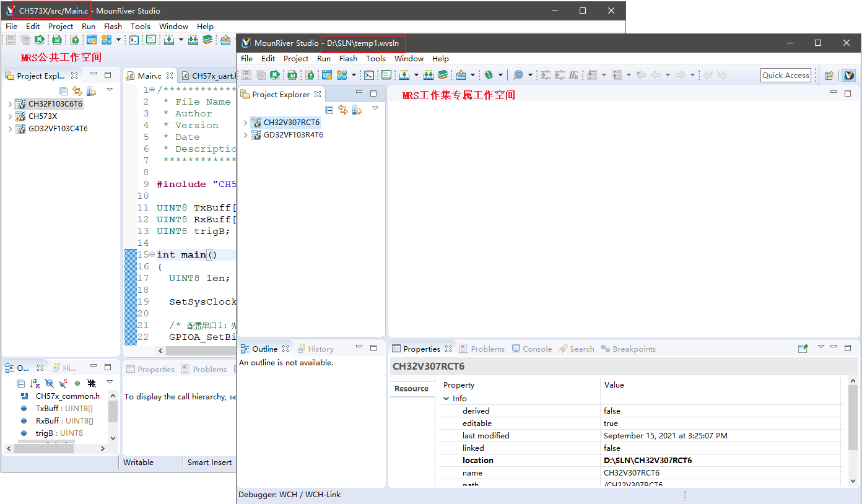Open view menu in temp1.wvsln Project Explorer
862x504 pixels.
pos(375,108)
